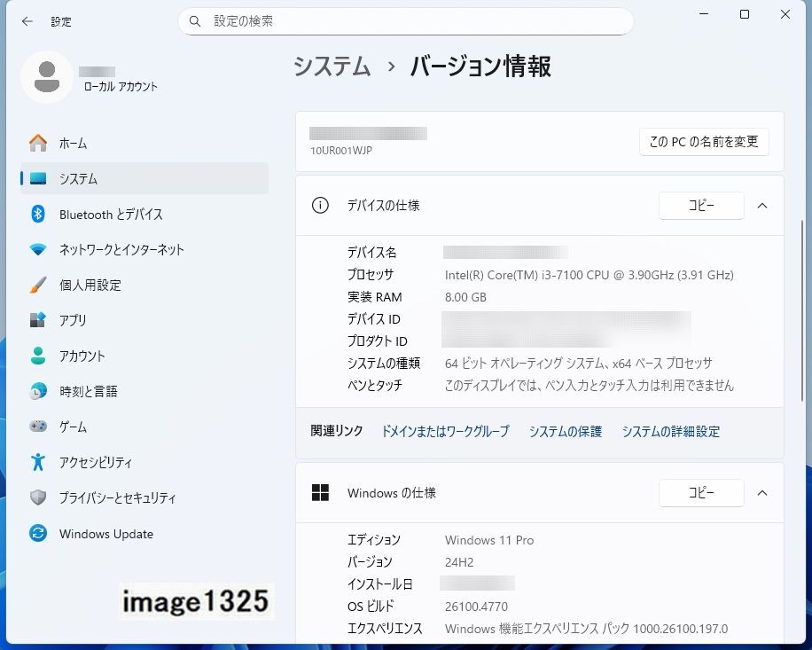The width and height of the screenshot is (812, 650).
Task: Rename PC with この PC の名前を変更
Action: click(704, 142)
